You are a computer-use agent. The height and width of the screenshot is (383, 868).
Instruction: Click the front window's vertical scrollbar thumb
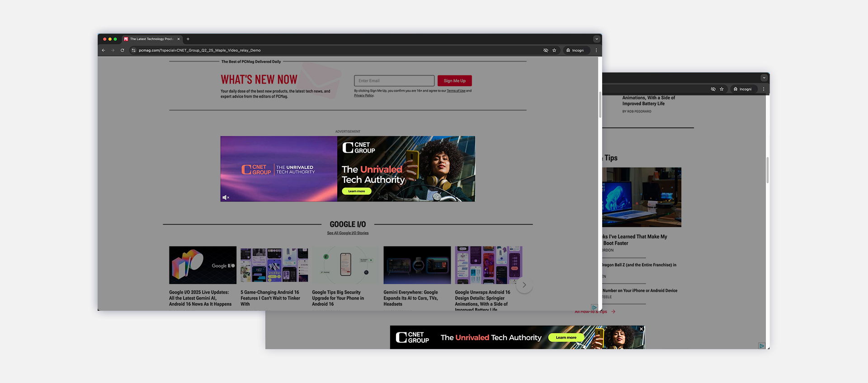click(600, 104)
